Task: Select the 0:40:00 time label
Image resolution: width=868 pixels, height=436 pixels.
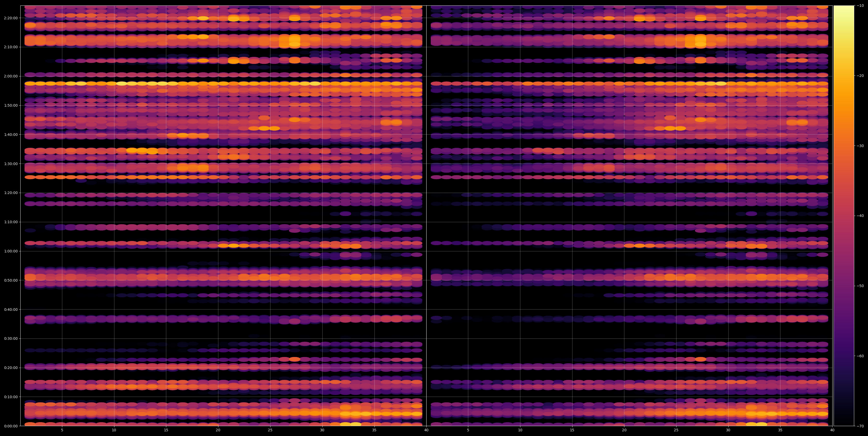Action: (11, 309)
